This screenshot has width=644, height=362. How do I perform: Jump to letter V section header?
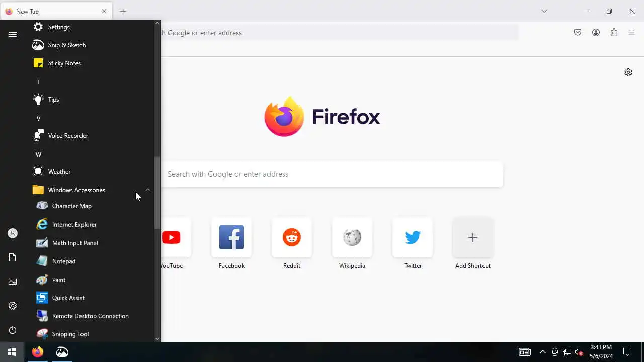point(38,119)
